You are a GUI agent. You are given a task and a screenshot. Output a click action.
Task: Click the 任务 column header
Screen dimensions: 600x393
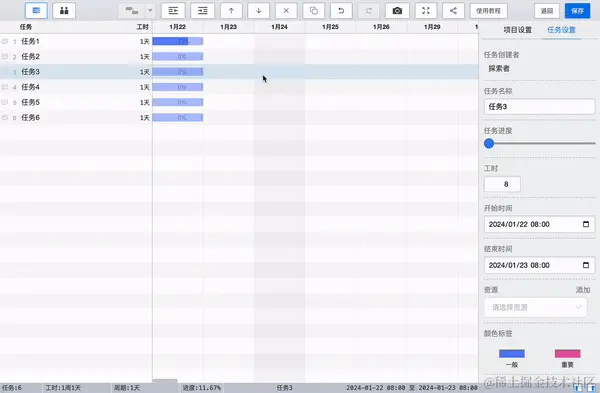(x=26, y=27)
